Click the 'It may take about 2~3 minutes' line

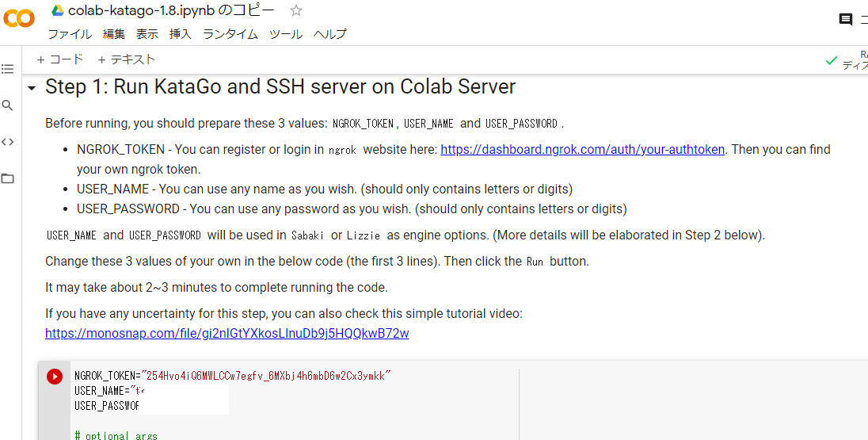pyautogui.click(x=216, y=288)
